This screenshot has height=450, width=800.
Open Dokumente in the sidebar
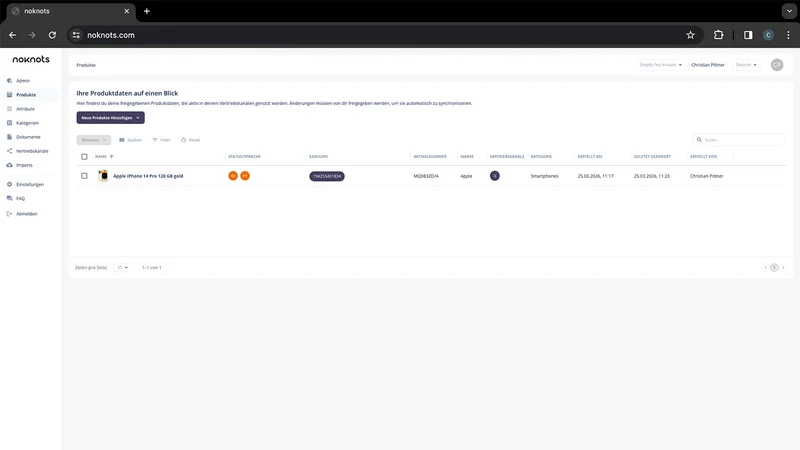[x=28, y=137]
